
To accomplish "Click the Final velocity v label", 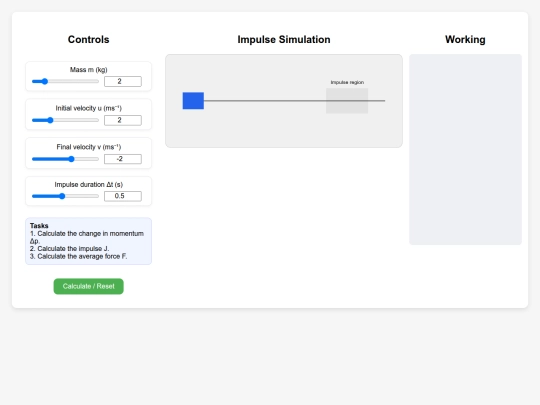I will tap(89, 147).
